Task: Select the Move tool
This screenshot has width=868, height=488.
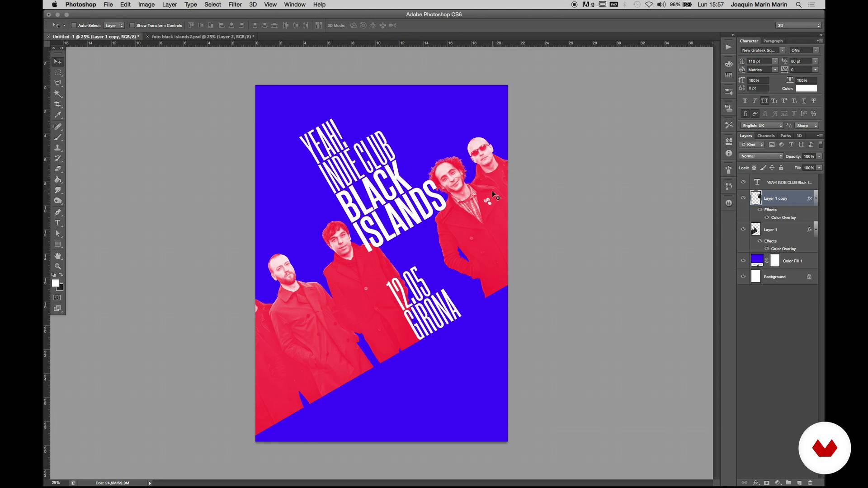Action: pos(58,61)
